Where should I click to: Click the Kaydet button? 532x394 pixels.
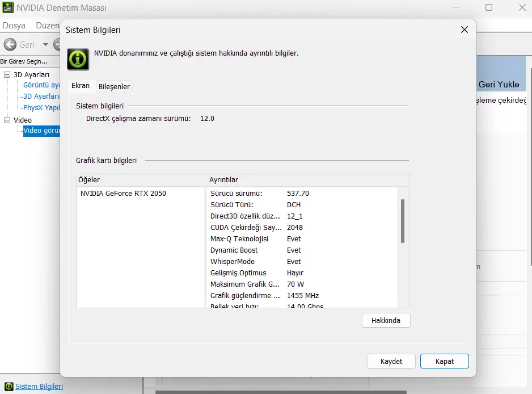coord(391,361)
